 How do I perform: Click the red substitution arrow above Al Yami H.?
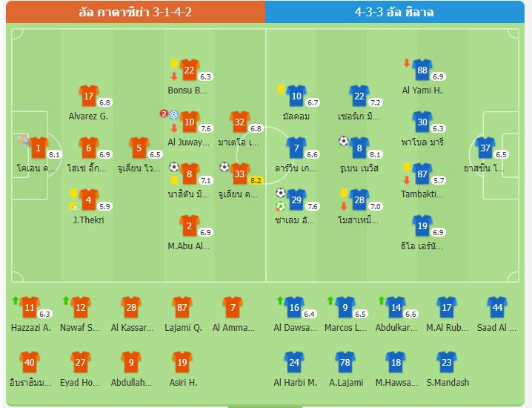pos(406,63)
